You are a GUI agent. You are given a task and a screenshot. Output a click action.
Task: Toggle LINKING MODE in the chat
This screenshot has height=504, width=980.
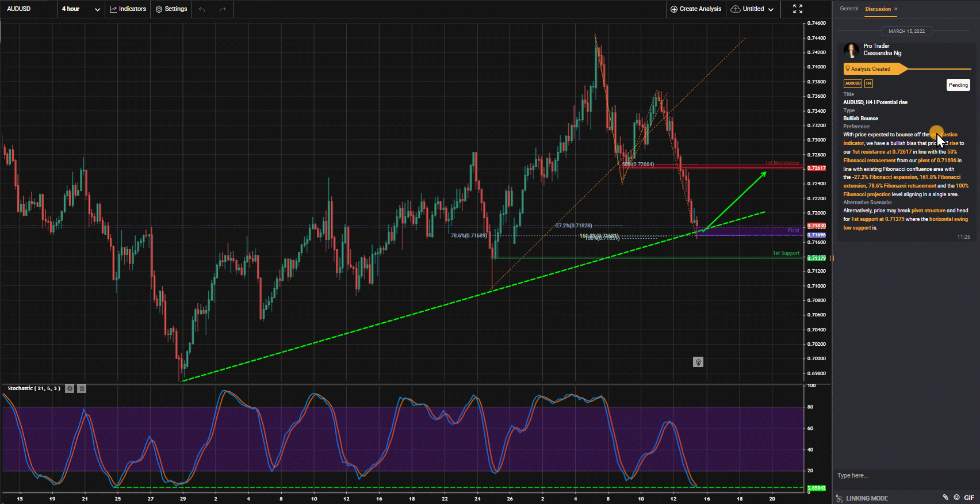[x=862, y=498]
